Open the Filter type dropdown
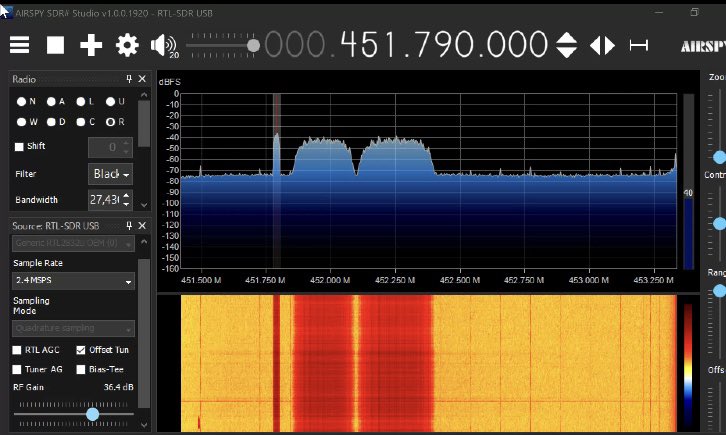The image size is (726, 435). point(111,174)
